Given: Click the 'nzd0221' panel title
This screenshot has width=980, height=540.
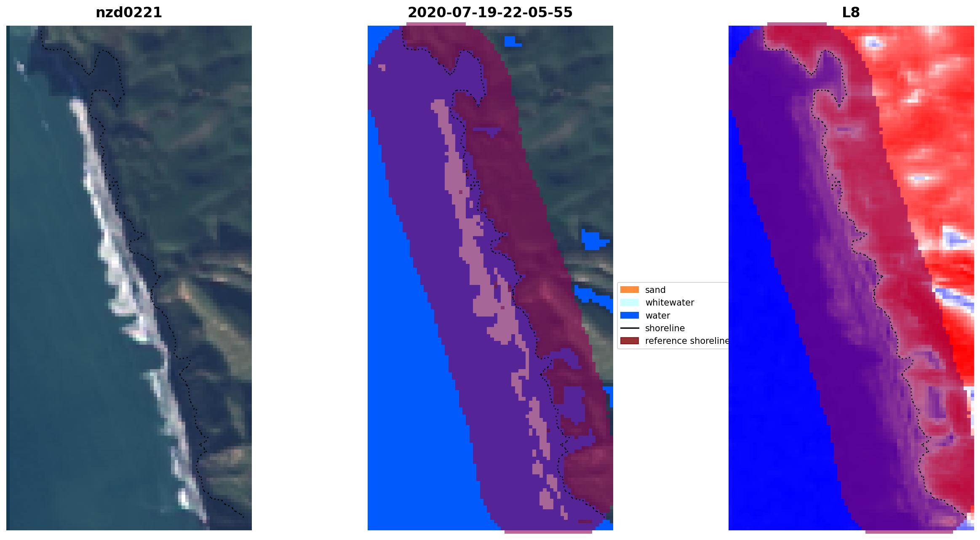Looking at the screenshot, I should pyautogui.click(x=129, y=13).
